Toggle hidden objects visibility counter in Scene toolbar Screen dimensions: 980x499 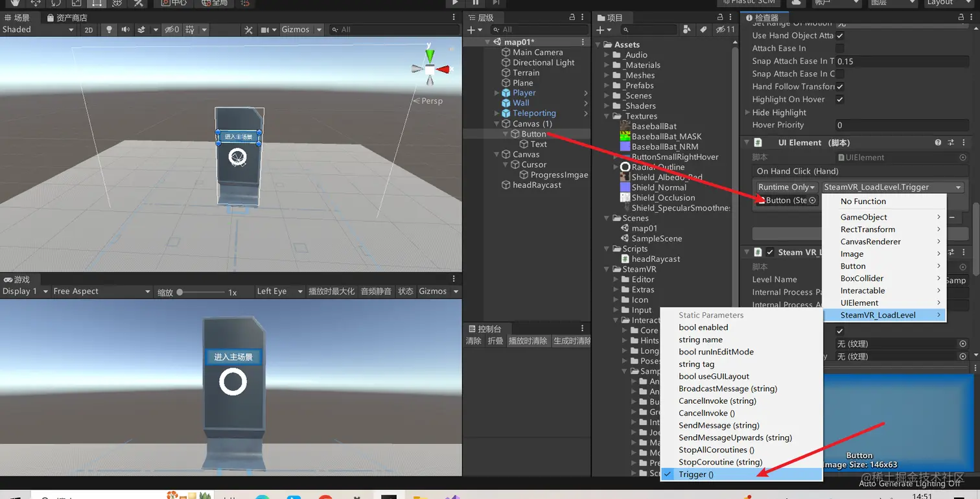point(172,30)
